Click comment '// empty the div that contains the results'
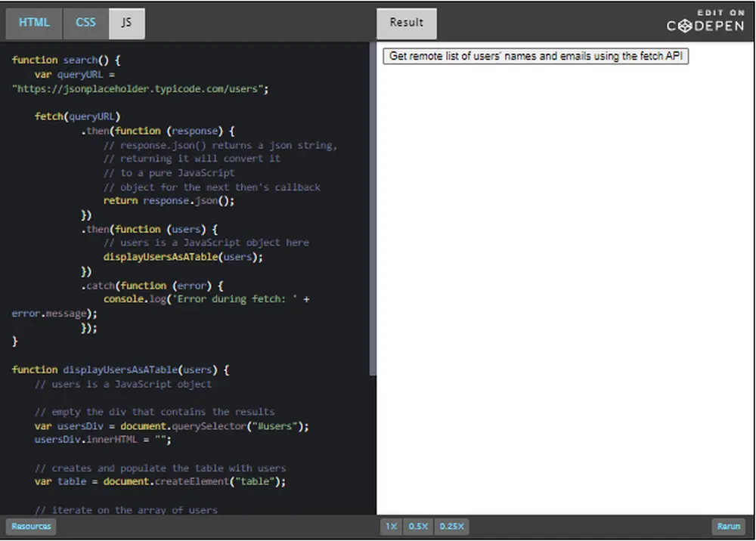This screenshot has height=541, width=756. (x=154, y=411)
